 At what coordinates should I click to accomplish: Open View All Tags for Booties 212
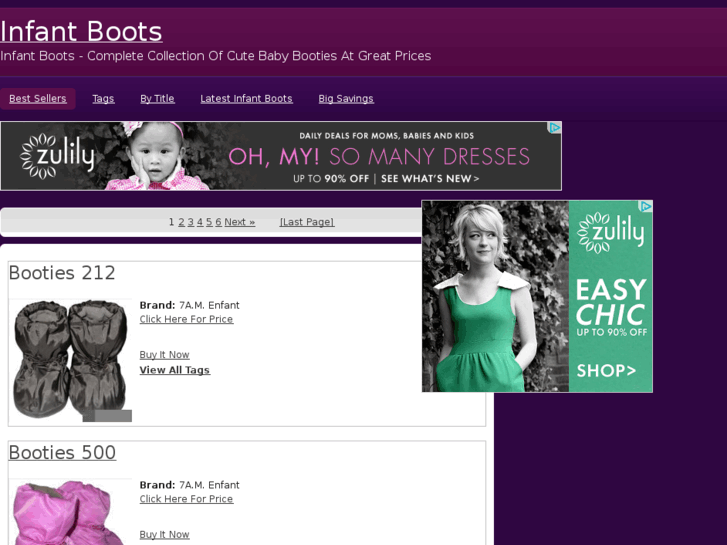175,370
